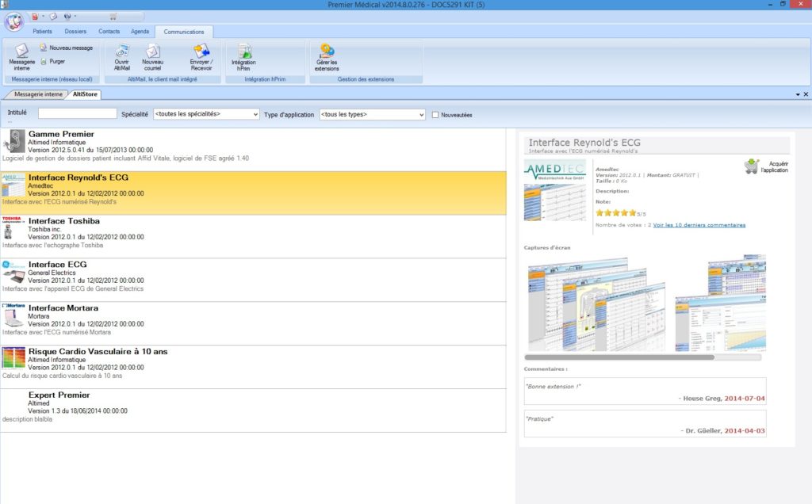Click the Interface Toshiba logo icon

point(13,228)
